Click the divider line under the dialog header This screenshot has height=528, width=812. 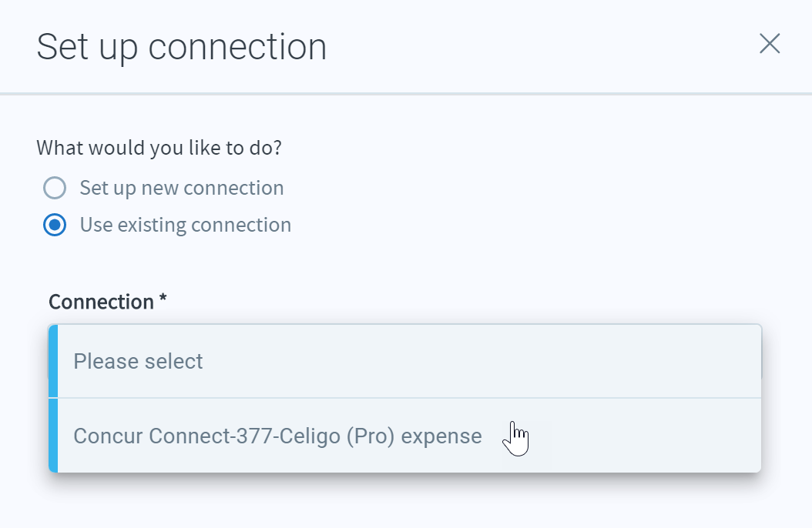406,94
